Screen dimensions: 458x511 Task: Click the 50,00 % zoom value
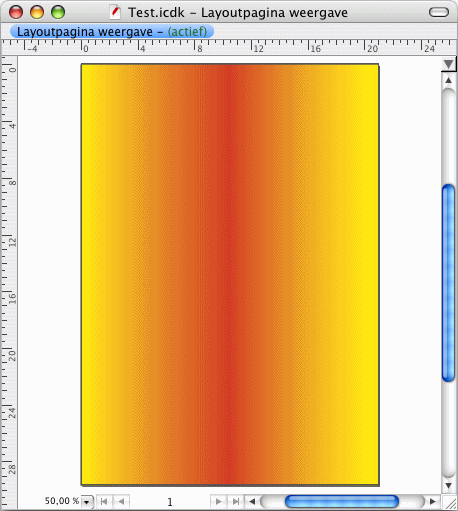(62, 501)
